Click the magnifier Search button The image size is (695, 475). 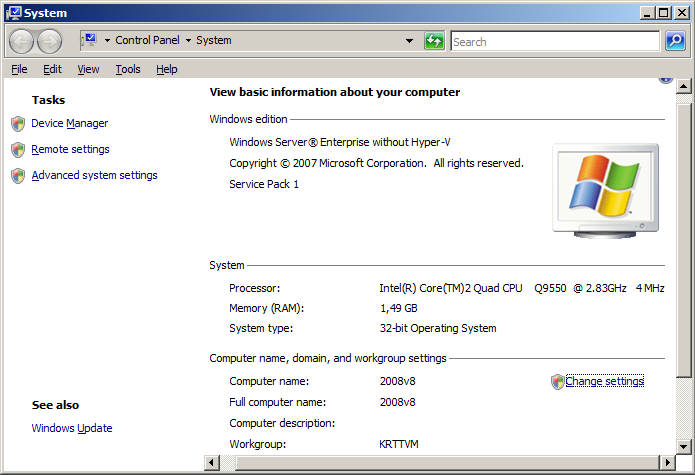click(x=675, y=41)
